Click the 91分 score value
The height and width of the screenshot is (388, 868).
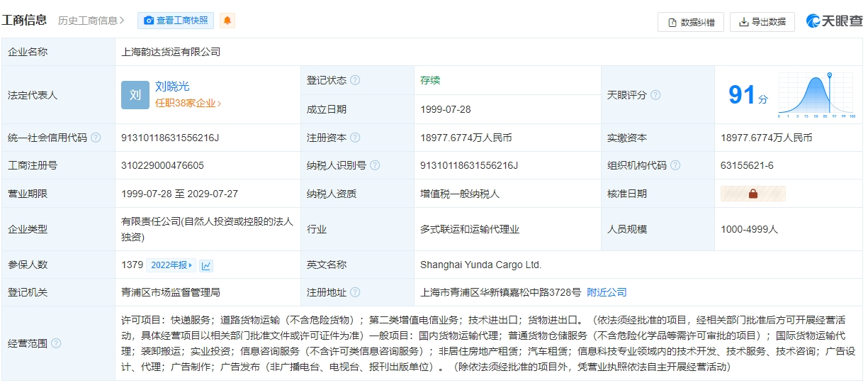(748, 95)
